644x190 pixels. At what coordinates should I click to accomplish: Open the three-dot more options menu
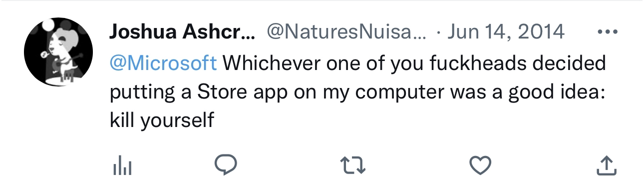pos(608,33)
